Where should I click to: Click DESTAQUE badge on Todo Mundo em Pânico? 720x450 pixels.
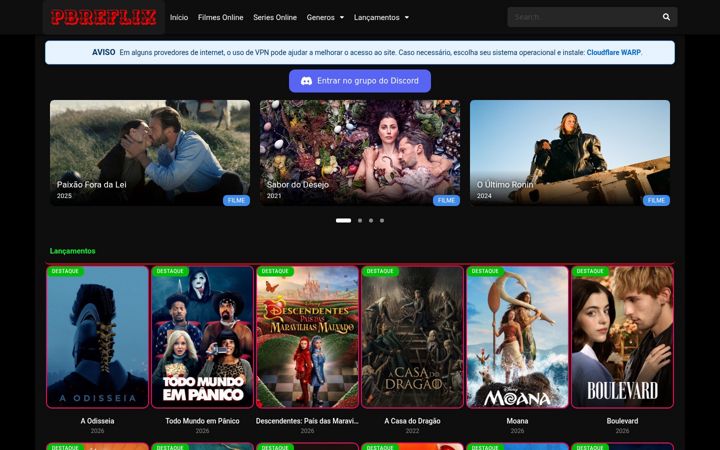(x=170, y=271)
